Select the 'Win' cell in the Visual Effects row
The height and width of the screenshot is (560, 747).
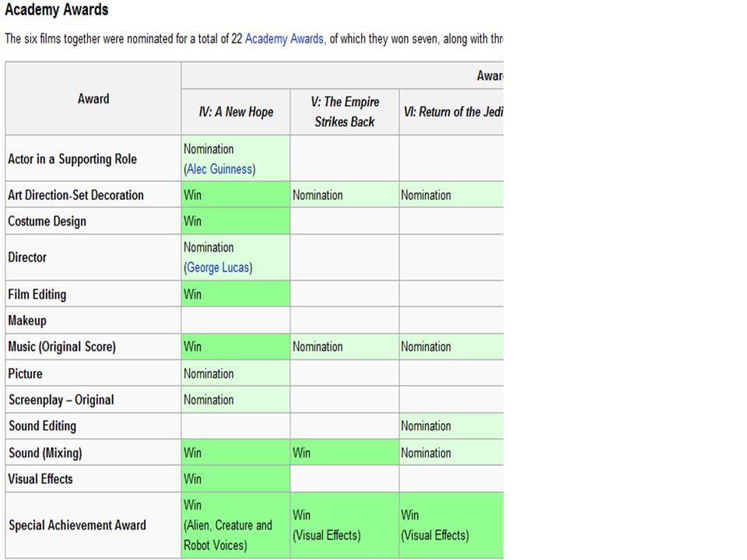pos(236,478)
